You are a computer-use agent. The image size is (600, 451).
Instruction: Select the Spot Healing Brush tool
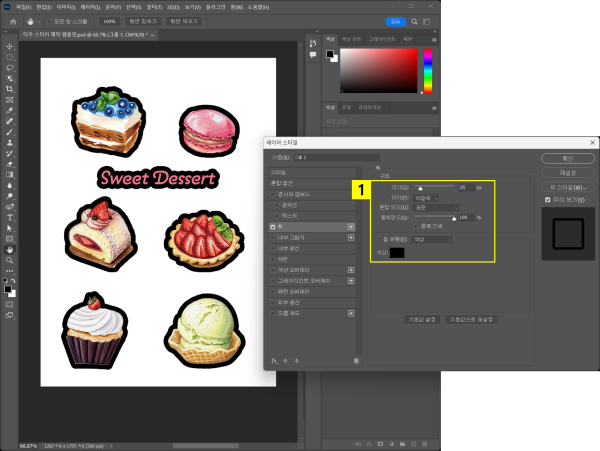tap(10, 121)
